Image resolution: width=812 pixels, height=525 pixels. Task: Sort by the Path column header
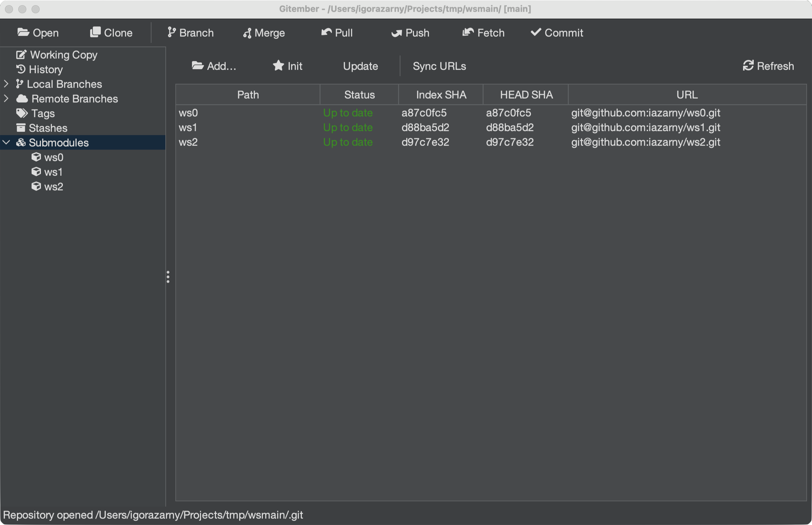tap(248, 95)
